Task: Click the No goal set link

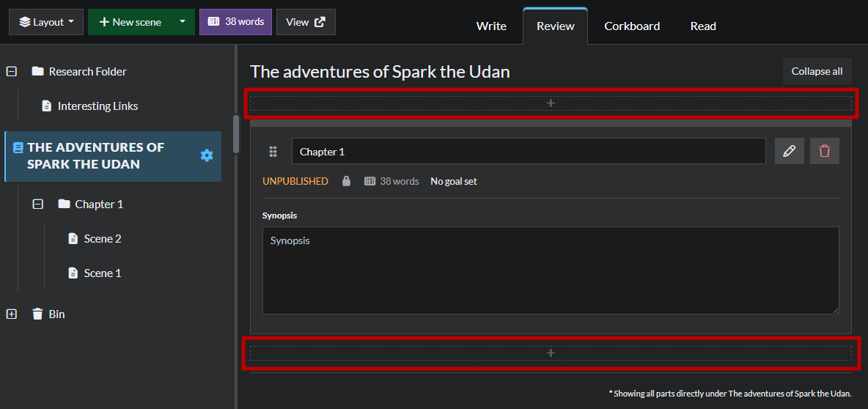Action: click(453, 181)
